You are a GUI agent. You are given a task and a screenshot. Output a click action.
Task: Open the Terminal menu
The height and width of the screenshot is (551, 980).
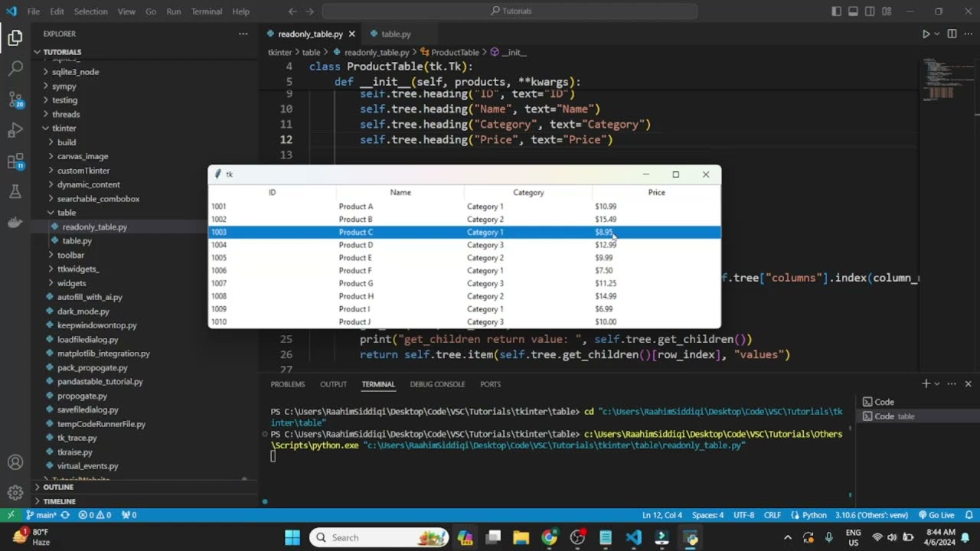tap(207, 11)
